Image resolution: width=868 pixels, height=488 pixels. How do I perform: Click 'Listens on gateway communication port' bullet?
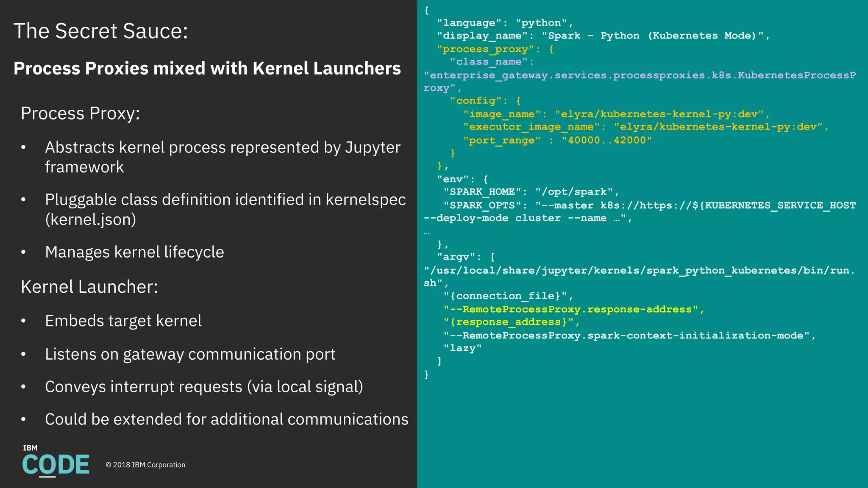click(x=190, y=354)
